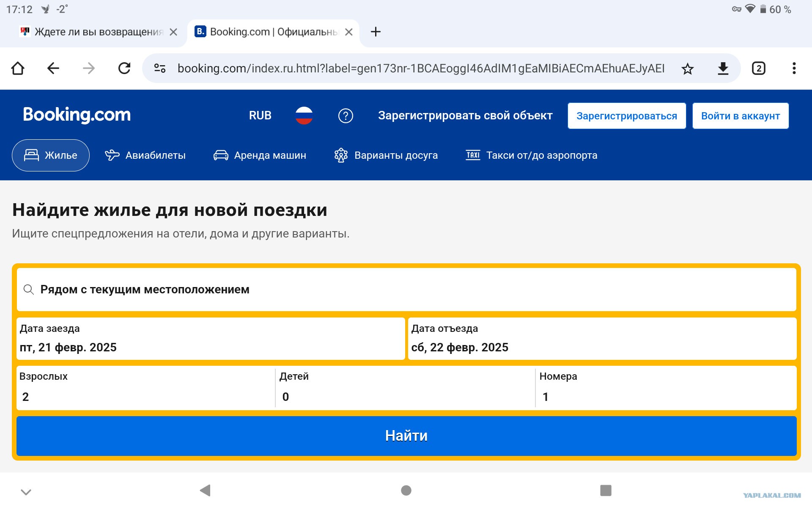Change the 'Номера' rooms count
Image resolution: width=812 pixels, height=508 pixels.
(666, 388)
